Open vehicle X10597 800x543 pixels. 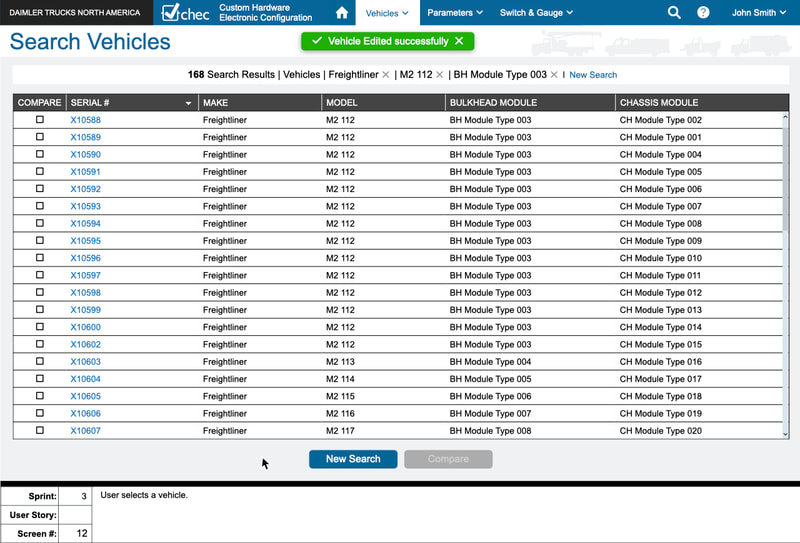click(x=85, y=275)
